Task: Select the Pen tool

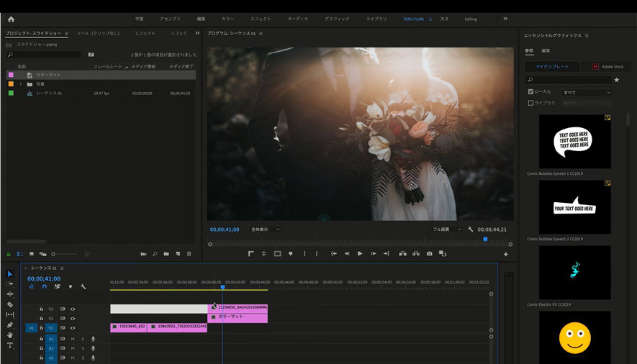Action: click(x=10, y=324)
